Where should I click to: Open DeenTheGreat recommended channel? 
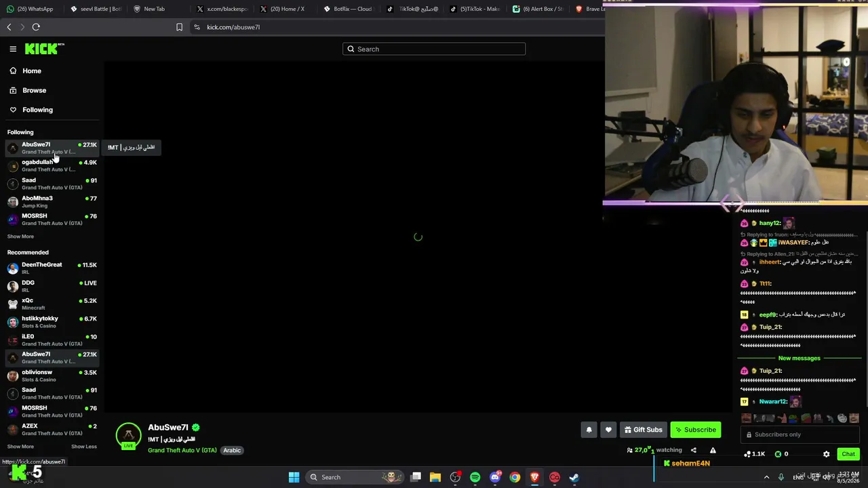[52, 268]
